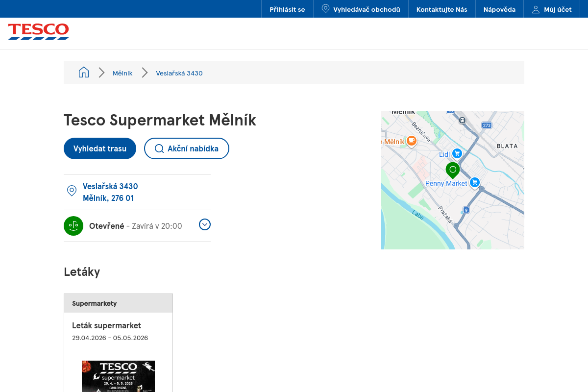Screen dimensions: 588x392
Task: Open Nápověda help page
Action: [499, 9]
